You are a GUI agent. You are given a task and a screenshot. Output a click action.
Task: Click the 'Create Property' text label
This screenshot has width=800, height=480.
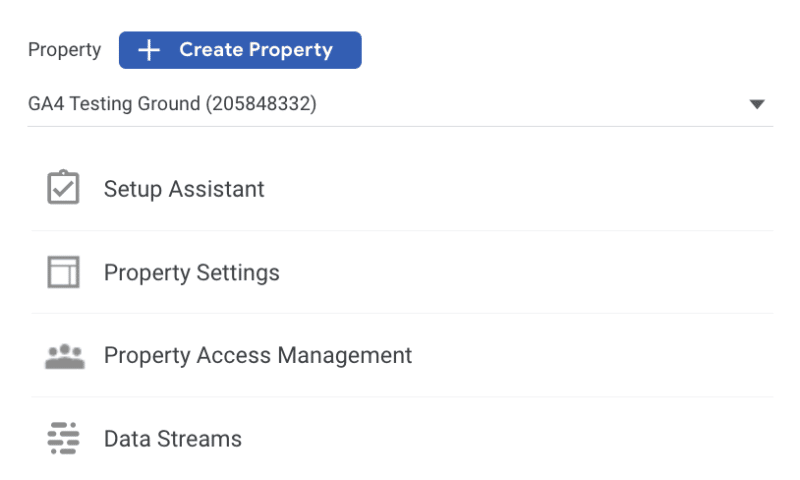tap(256, 50)
